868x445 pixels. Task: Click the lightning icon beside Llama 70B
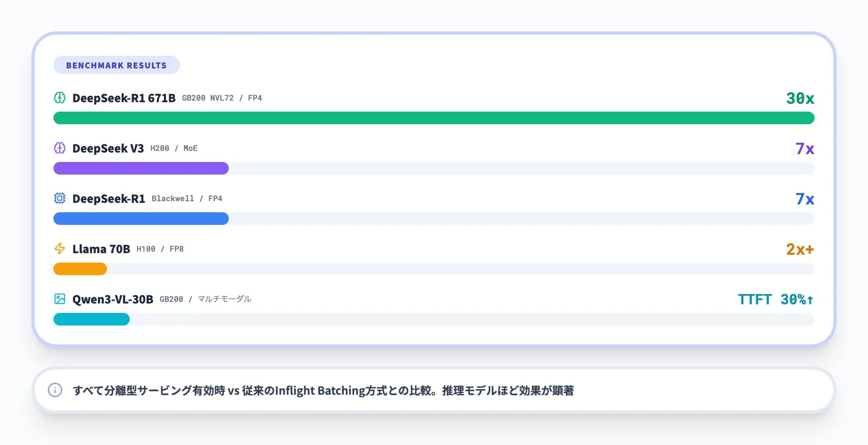[60, 249]
